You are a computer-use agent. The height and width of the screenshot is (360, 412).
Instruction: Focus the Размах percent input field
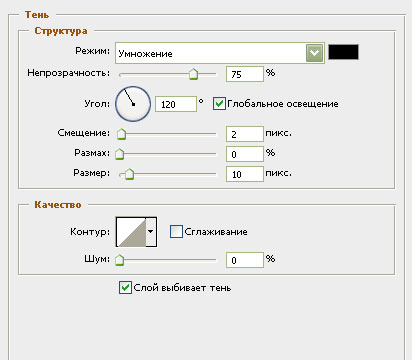pos(245,154)
